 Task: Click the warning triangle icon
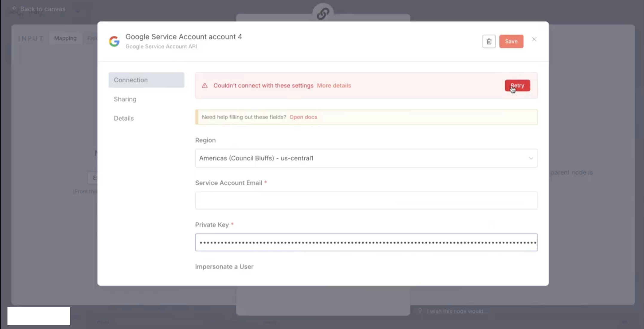coord(205,86)
